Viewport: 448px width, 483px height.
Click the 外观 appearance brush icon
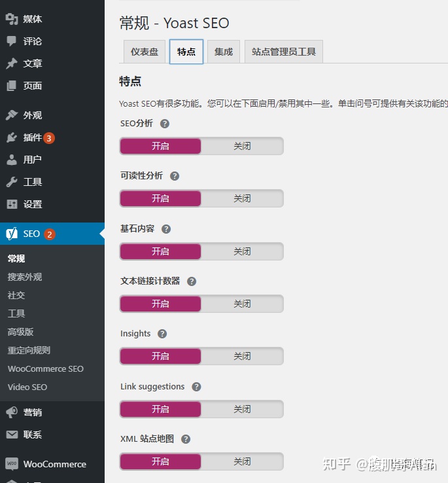(12, 115)
